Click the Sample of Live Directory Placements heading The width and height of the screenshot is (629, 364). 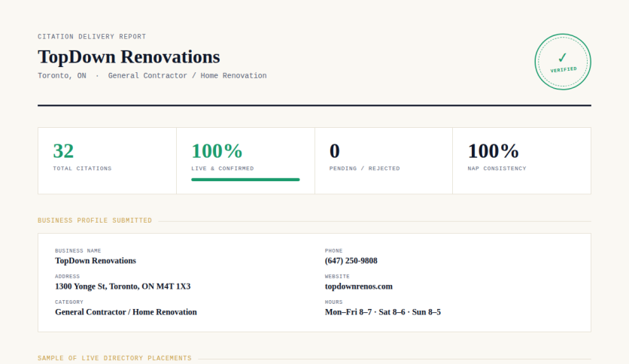pos(114,358)
